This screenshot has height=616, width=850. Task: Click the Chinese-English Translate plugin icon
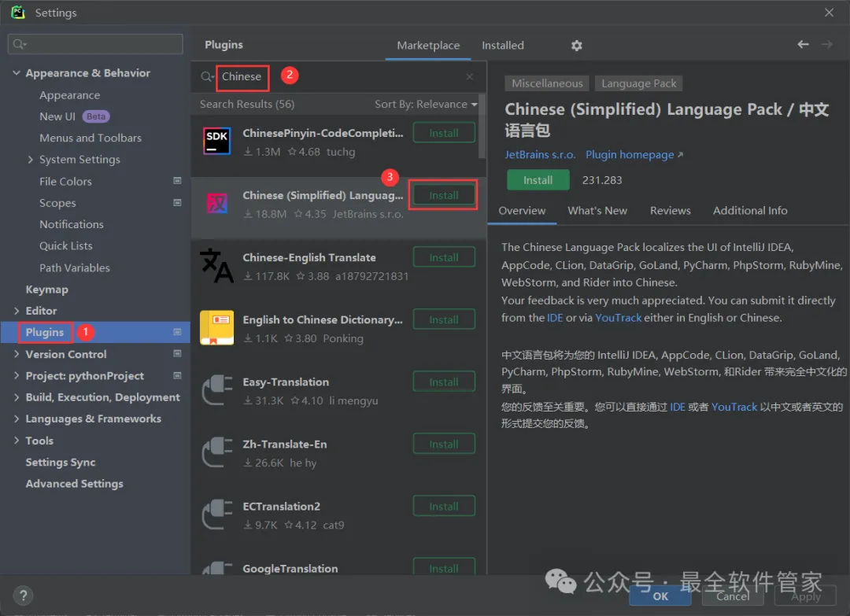coord(217,265)
